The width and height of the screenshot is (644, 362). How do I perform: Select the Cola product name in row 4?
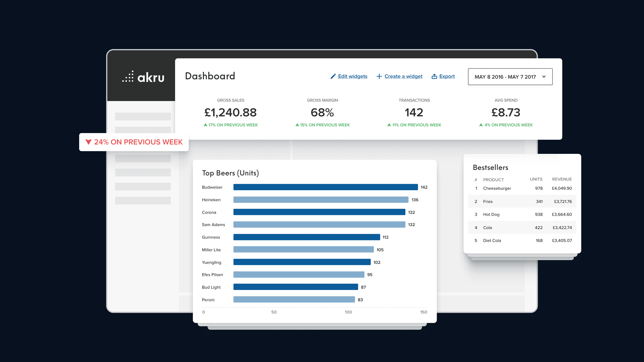pyautogui.click(x=487, y=228)
